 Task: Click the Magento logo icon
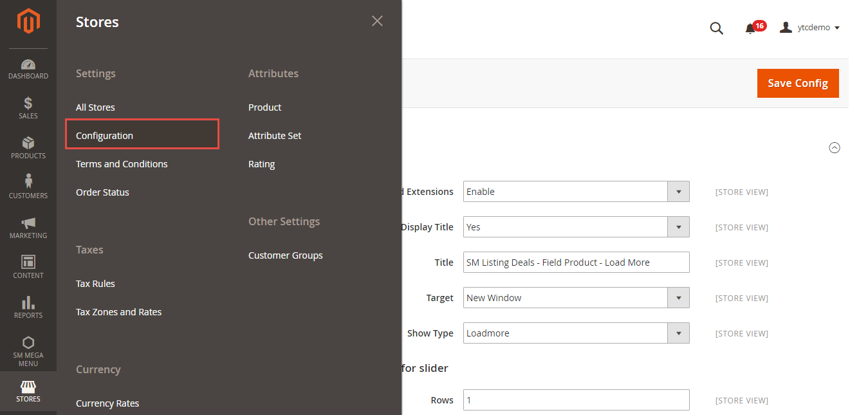(x=28, y=22)
